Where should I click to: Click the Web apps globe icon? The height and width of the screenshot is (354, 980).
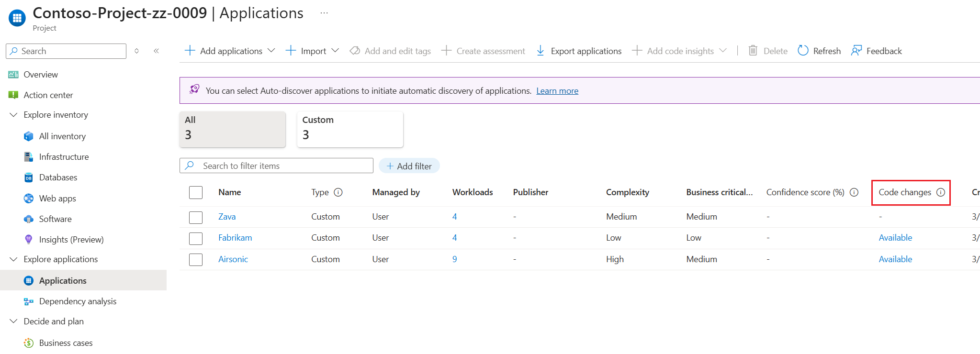tap(29, 199)
